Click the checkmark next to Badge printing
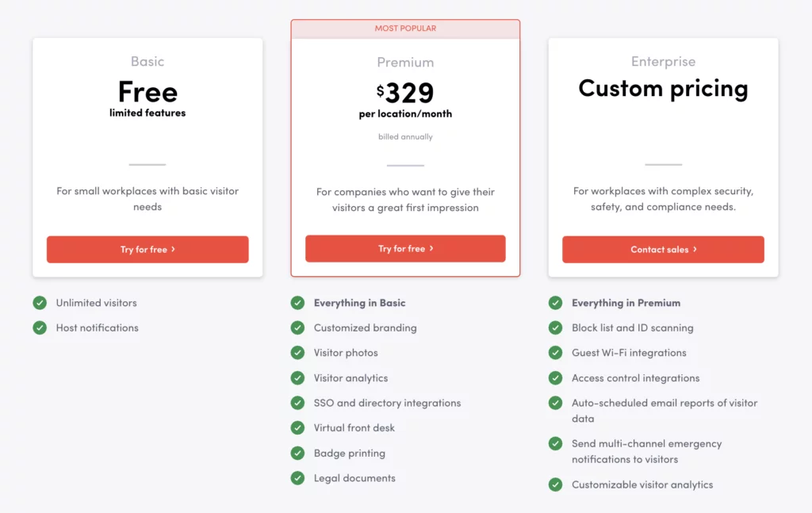 pyautogui.click(x=297, y=453)
